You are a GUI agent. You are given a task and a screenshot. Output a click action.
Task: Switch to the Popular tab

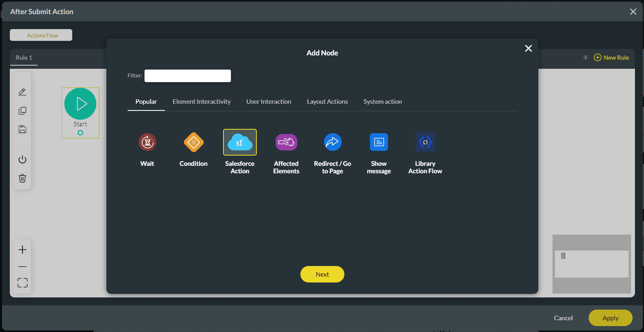pos(146,102)
